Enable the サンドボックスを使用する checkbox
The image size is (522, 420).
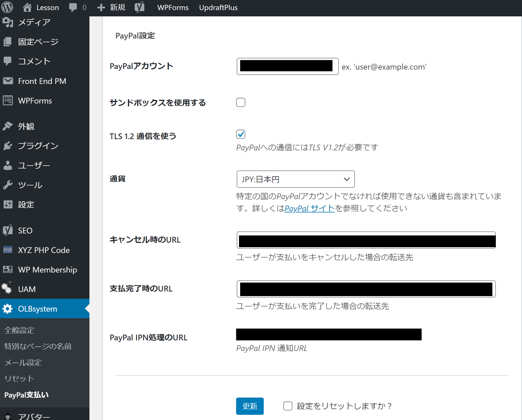[x=241, y=102]
